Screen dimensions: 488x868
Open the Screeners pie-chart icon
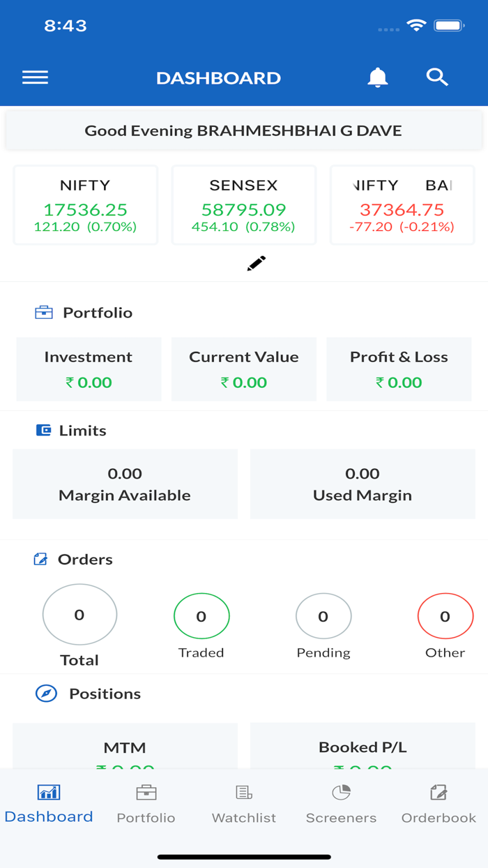click(341, 792)
